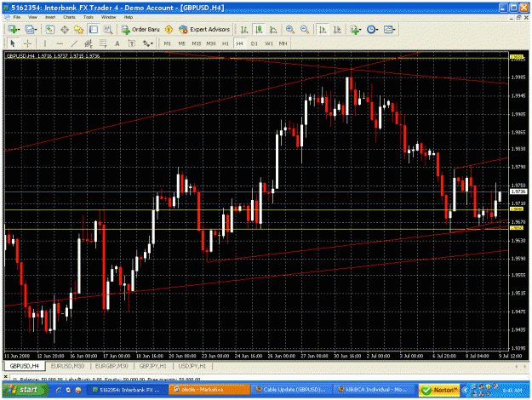Switch to MN timeframe
The height and width of the screenshot is (400, 532).
pyautogui.click(x=283, y=43)
